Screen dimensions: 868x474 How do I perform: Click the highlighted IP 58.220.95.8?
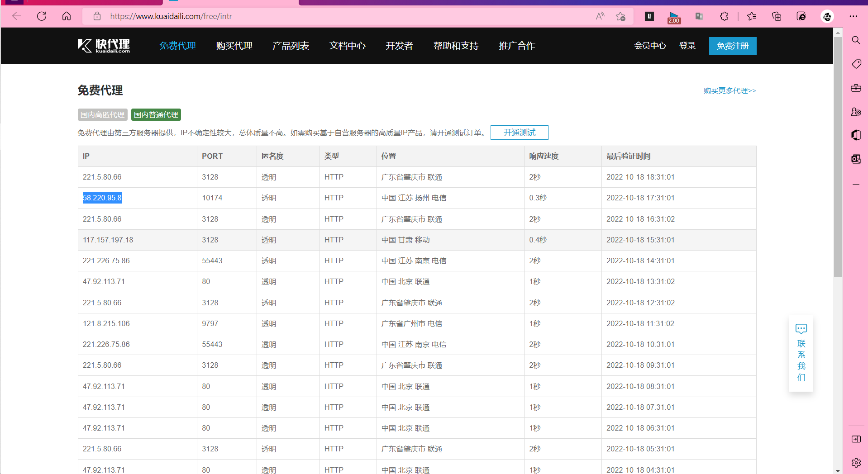pos(102,198)
